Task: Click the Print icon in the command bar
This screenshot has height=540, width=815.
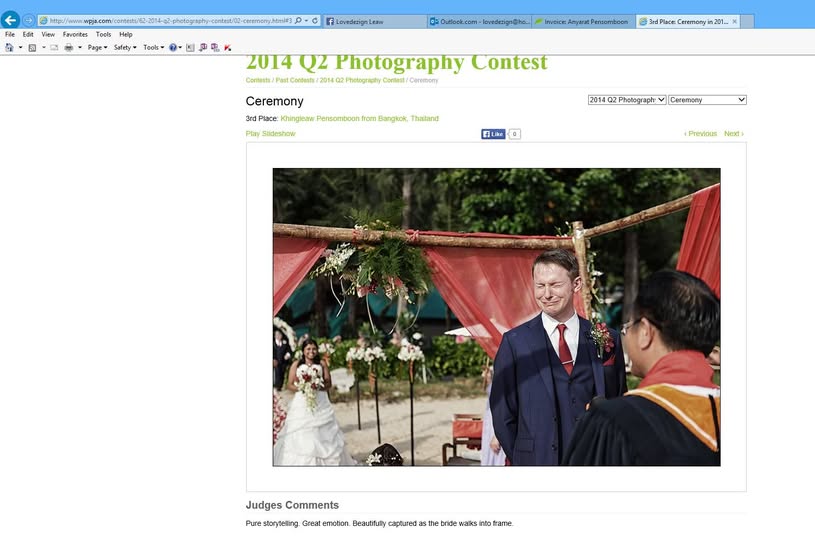Action: tap(69, 47)
